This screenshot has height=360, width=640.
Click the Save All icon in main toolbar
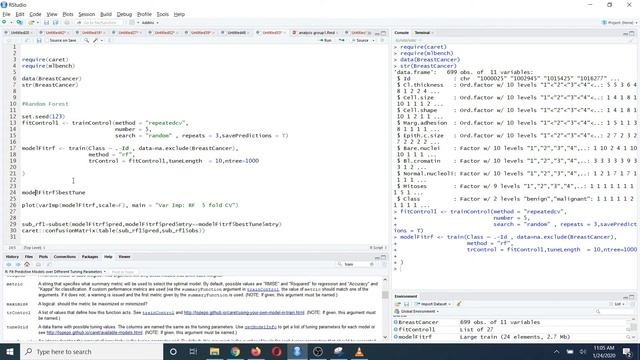tap(56, 22)
